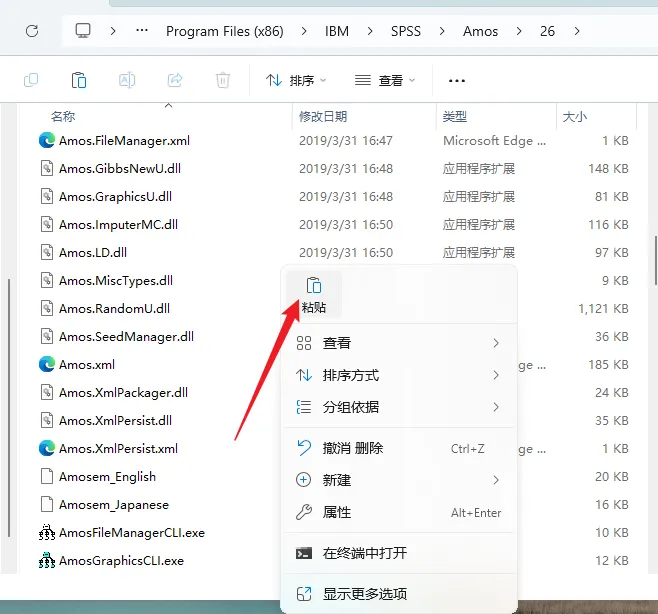Click dll icon beside Amos.MiscTypes.dll
The height and width of the screenshot is (614, 658).
click(47, 280)
